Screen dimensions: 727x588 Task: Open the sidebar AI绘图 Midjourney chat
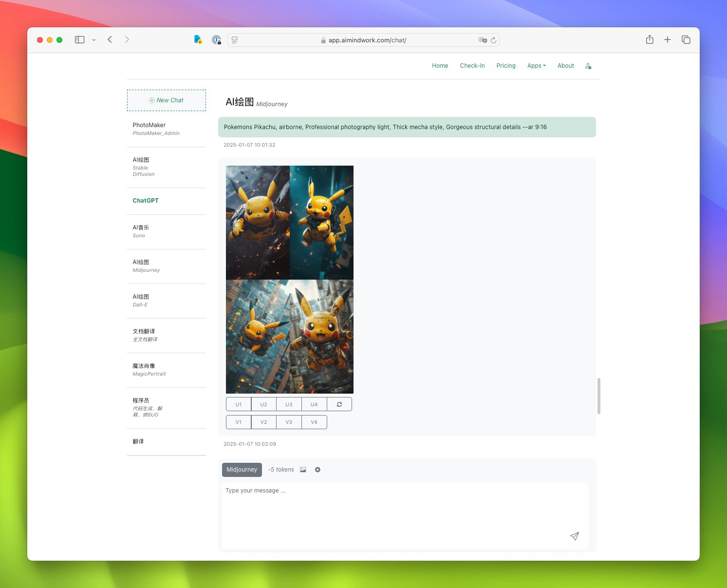tap(167, 266)
